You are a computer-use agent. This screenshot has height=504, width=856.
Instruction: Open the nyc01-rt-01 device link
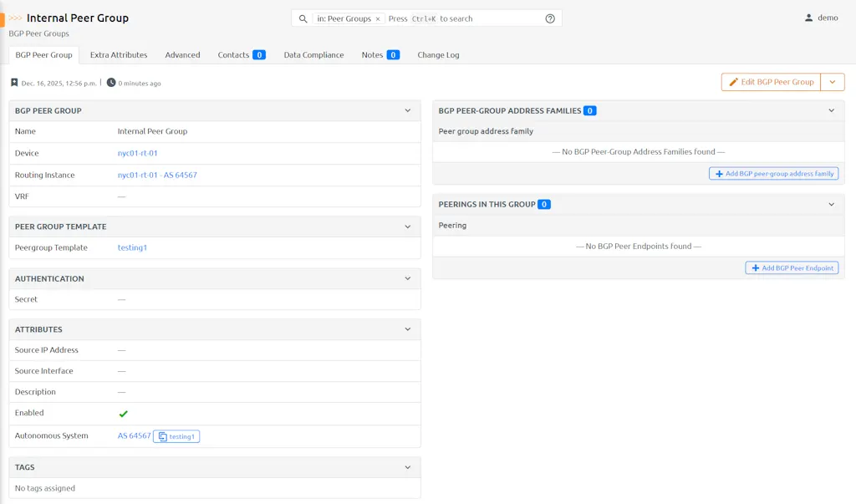coord(138,154)
